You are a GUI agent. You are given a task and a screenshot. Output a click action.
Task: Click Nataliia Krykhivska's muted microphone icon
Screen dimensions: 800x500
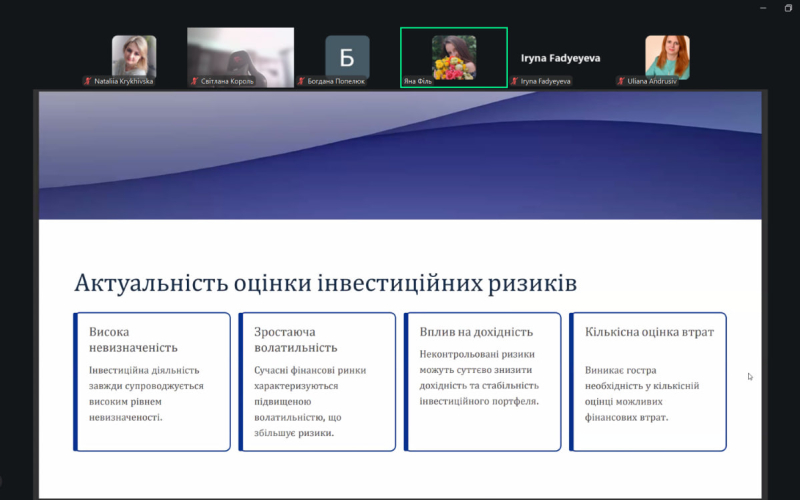(x=88, y=81)
